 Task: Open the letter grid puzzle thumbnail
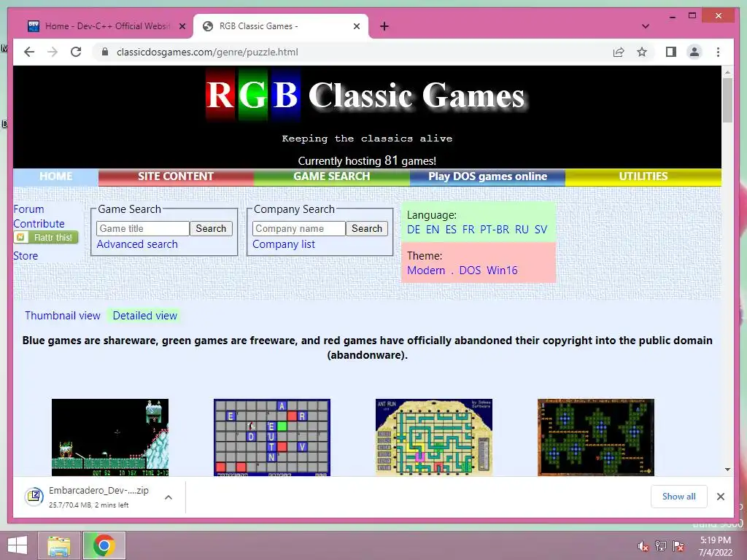pyautogui.click(x=272, y=437)
